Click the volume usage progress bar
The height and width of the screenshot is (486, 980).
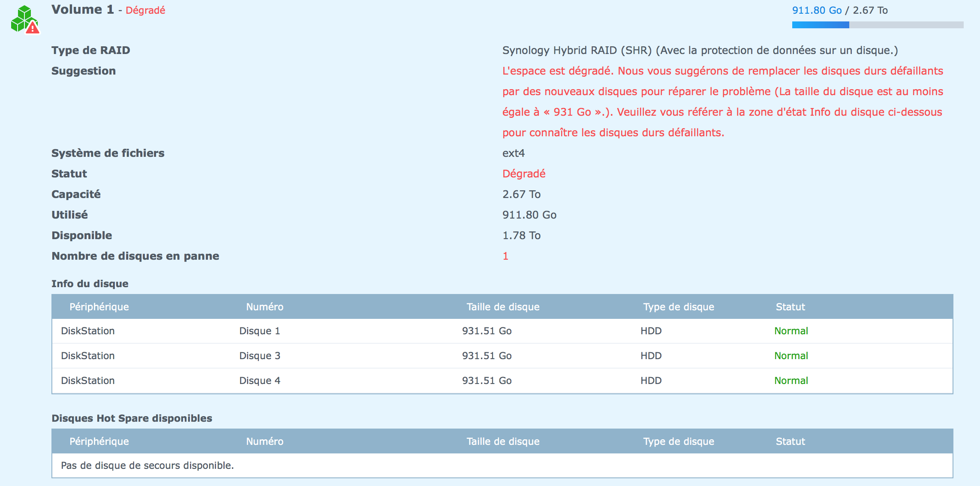(x=878, y=25)
